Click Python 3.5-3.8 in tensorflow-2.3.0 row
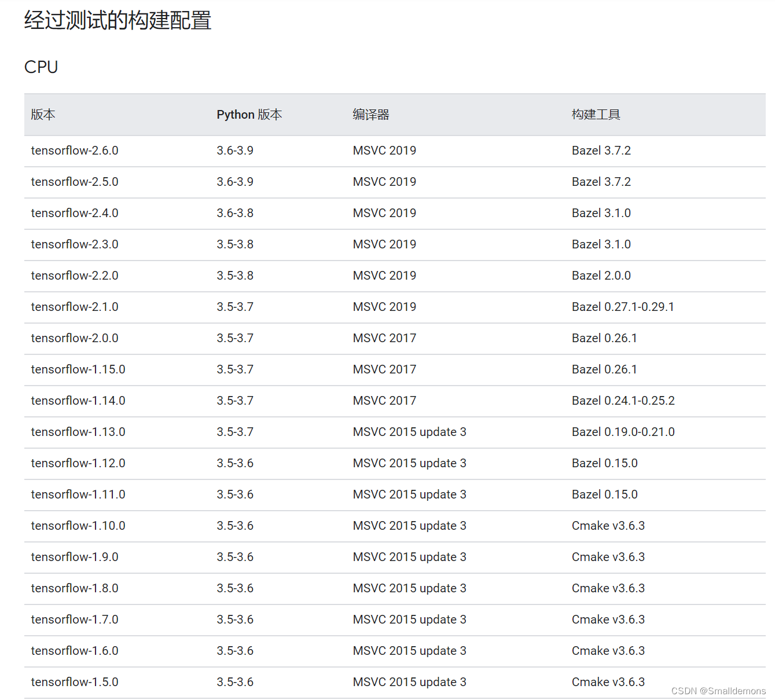Image resolution: width=775 pixels, height=700 pixels. click(x=235, y=244)
